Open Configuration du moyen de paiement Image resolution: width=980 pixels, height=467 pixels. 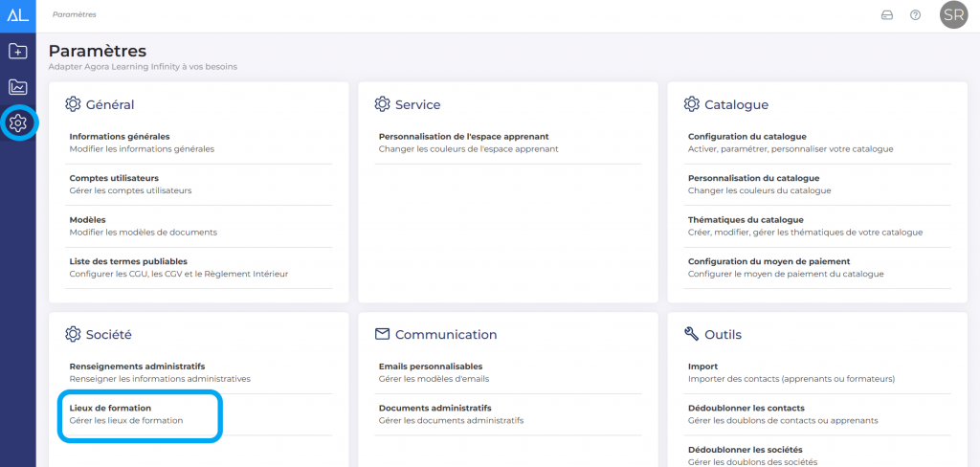click(768, 261)
